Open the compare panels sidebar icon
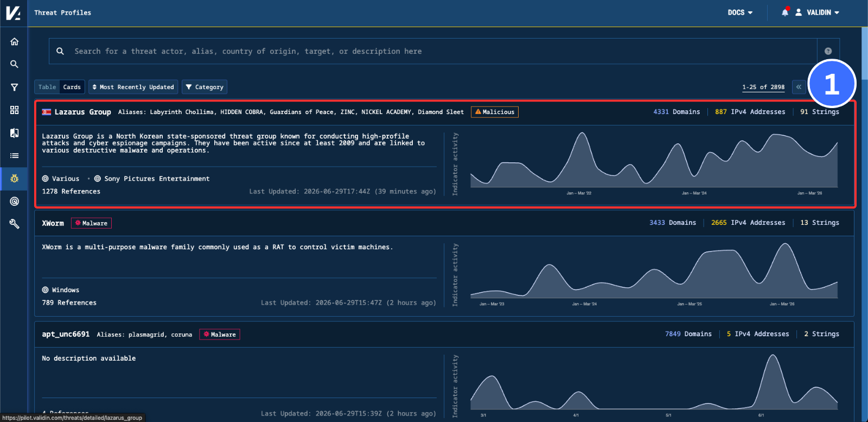868x422 pixels. pyautogui.click(x=14, y=133)
